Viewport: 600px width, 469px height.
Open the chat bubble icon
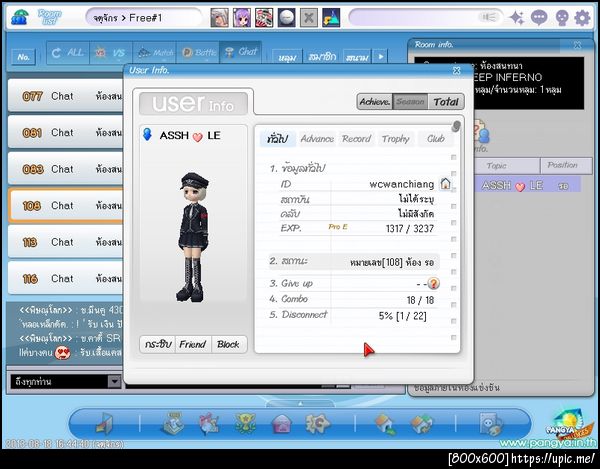pyautogui.click(x=539, y=18)
